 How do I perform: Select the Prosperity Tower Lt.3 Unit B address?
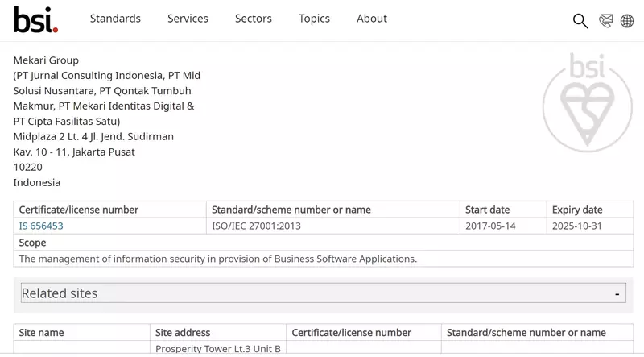pyautogui.click(x=218, y=348)
